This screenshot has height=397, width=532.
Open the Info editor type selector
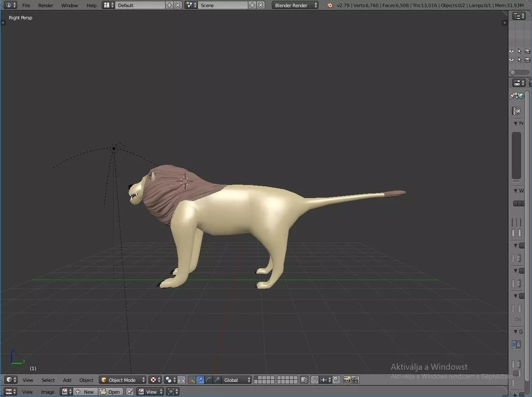[11, 5]
